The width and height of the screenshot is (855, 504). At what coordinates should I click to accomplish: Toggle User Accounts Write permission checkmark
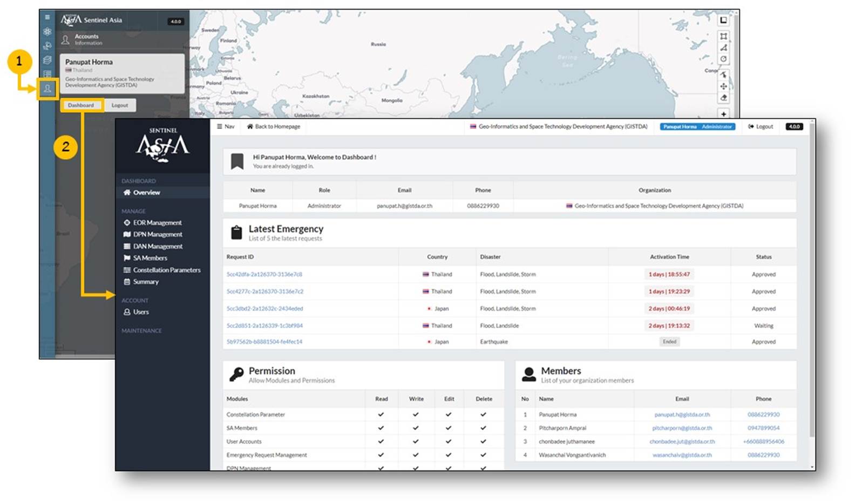tap(416, 441)
